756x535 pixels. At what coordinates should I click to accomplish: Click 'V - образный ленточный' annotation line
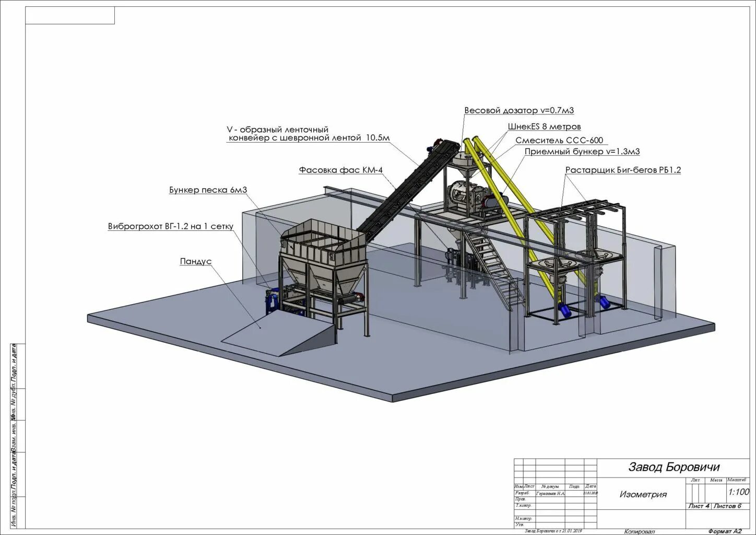point(277,129)
